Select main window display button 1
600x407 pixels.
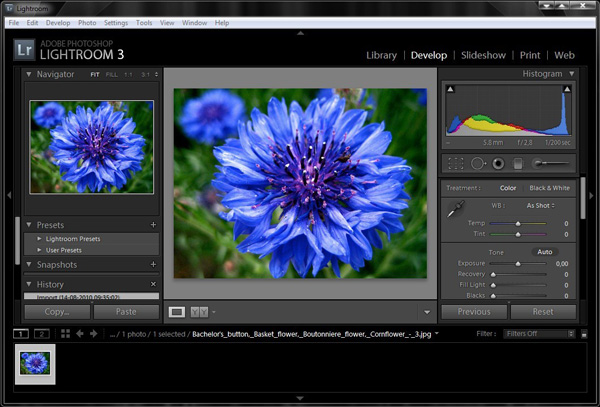[x=21, y=334]
